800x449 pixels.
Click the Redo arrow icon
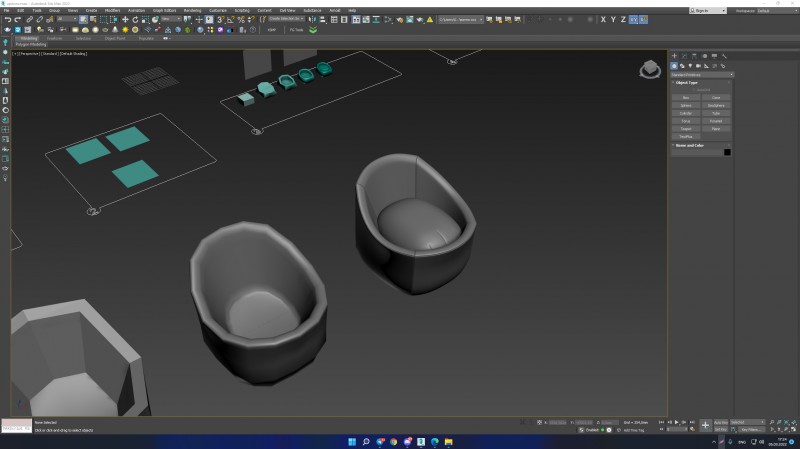tap(17, 20)
